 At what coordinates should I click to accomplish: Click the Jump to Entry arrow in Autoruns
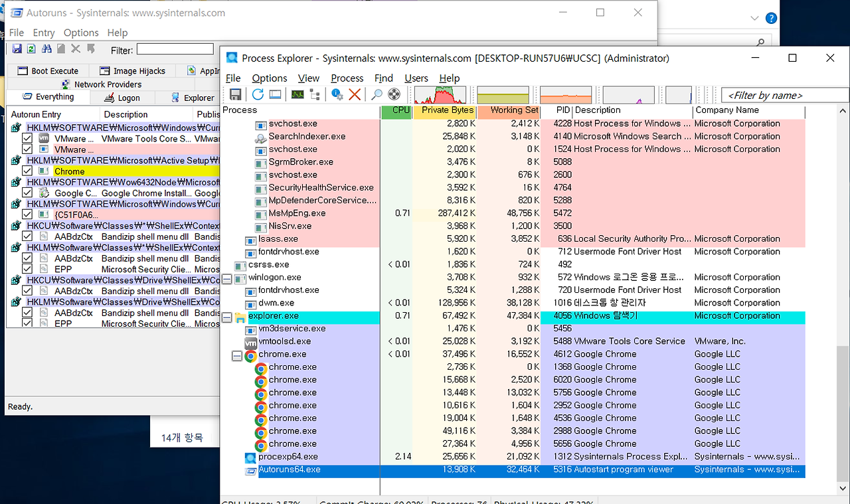(91, 49)
